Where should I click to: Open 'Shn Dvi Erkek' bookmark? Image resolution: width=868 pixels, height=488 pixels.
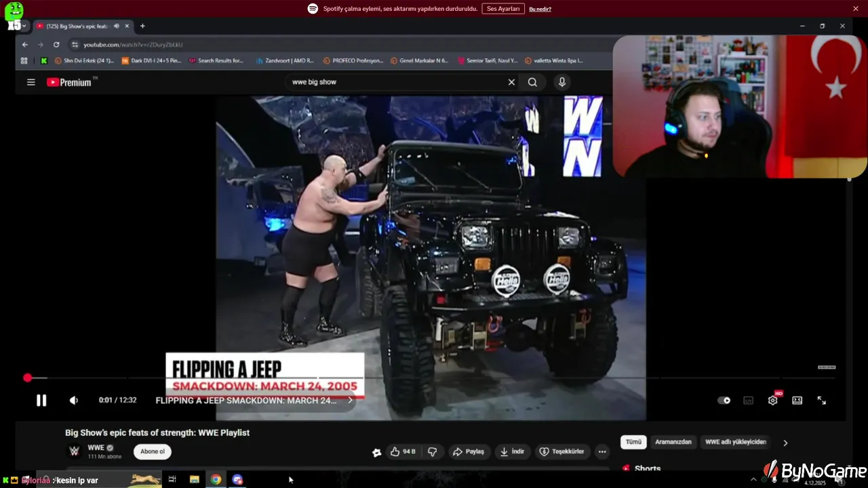point(84,60)
